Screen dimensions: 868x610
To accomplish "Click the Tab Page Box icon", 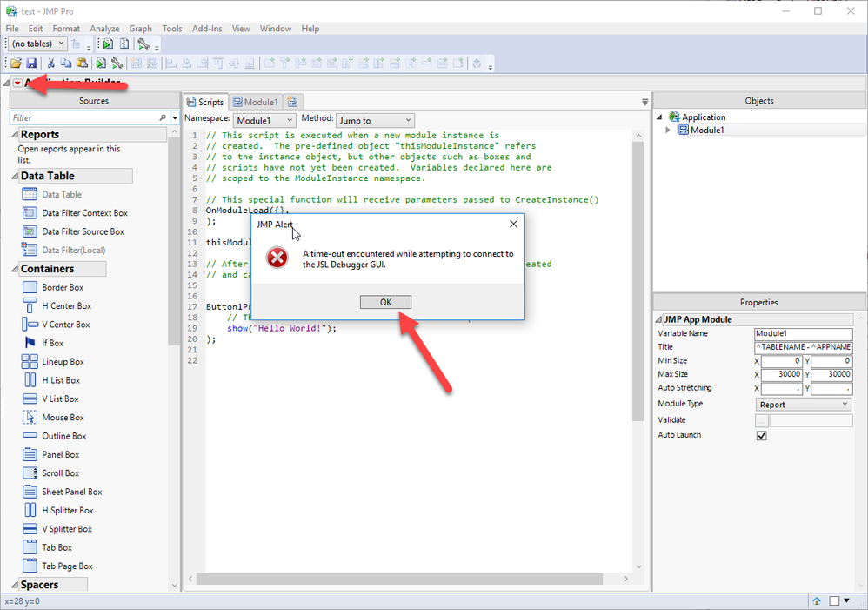I will pos(30,566).
